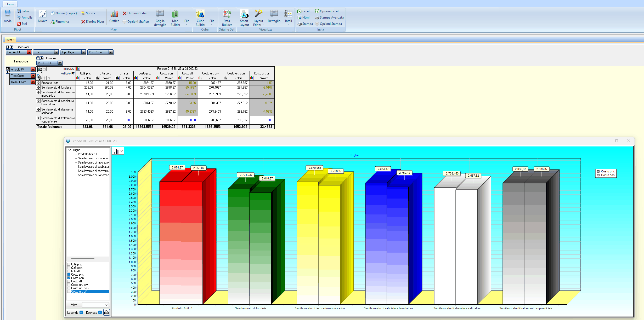Screen dimensions: 644x320
Task: Click the PERIODO header chart icon
Action: pos(78,69)
